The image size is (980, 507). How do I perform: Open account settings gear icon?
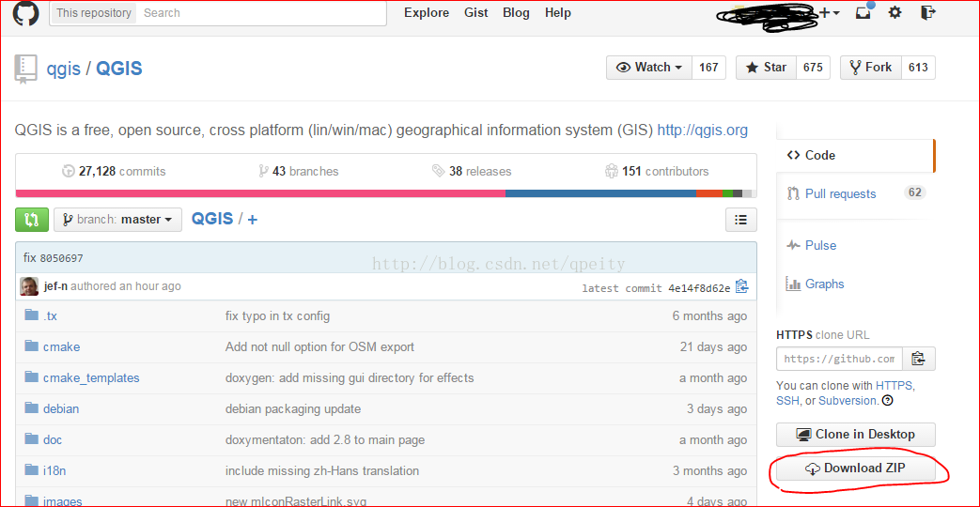pos(895,12)
